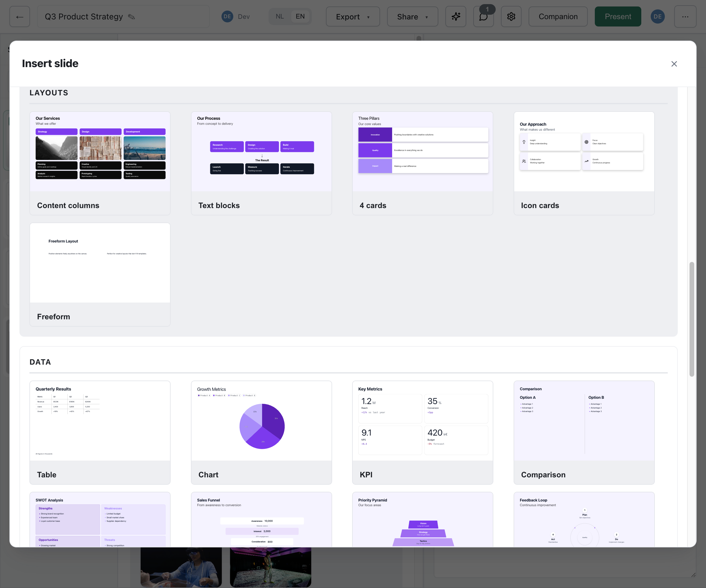Open the three-dot more menu
The image size is (706, 588).
click(x=685, y=16)
